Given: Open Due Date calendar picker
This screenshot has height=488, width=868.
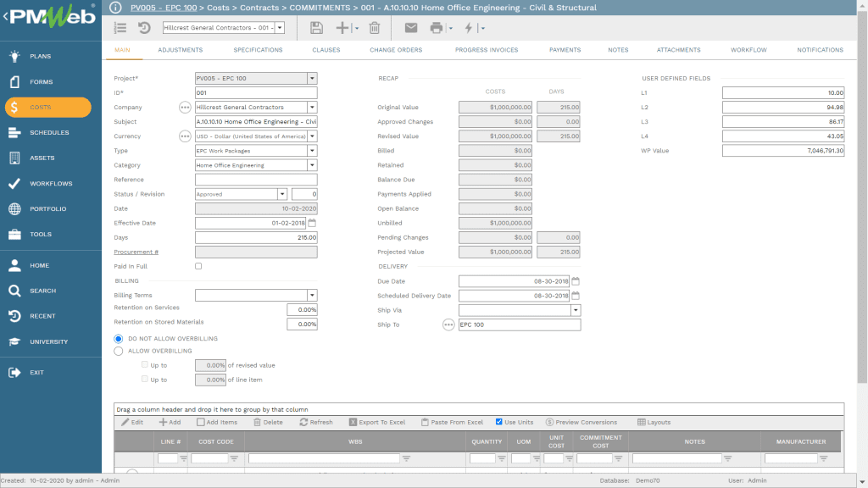Looking at the screenshot, I should (x=576, y=281).
